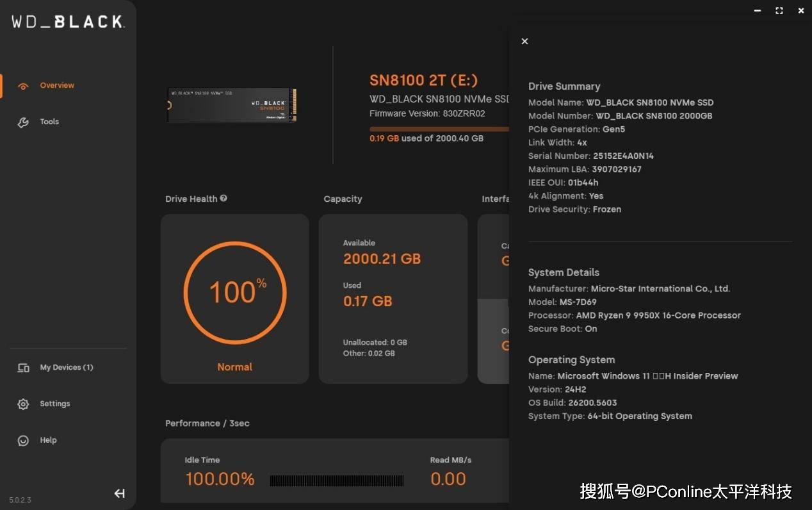Click the IEEE OUI 01b44h row
Image resolution: width=812 pixels, height=510 pixels.
564,183
